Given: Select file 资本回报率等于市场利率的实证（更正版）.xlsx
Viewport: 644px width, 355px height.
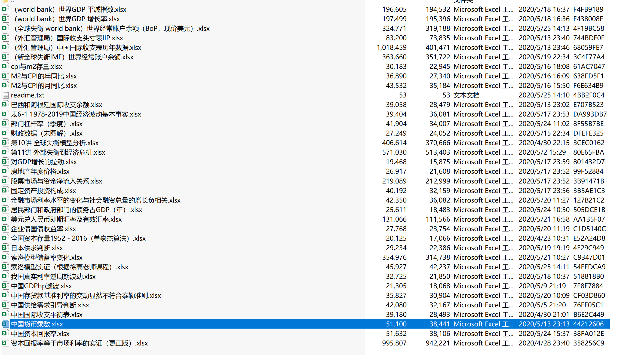Looking at the screenshot, I should [x=79, y=343].
